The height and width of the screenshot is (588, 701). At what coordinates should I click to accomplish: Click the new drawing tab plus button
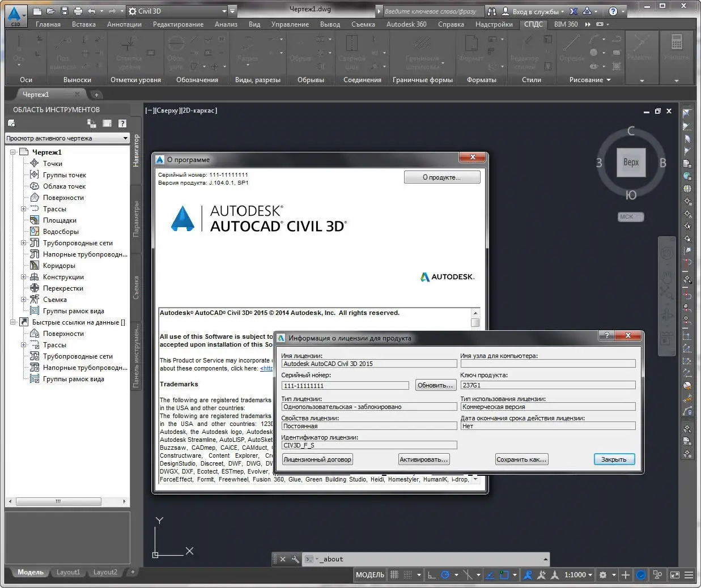[x=96, y=95]
